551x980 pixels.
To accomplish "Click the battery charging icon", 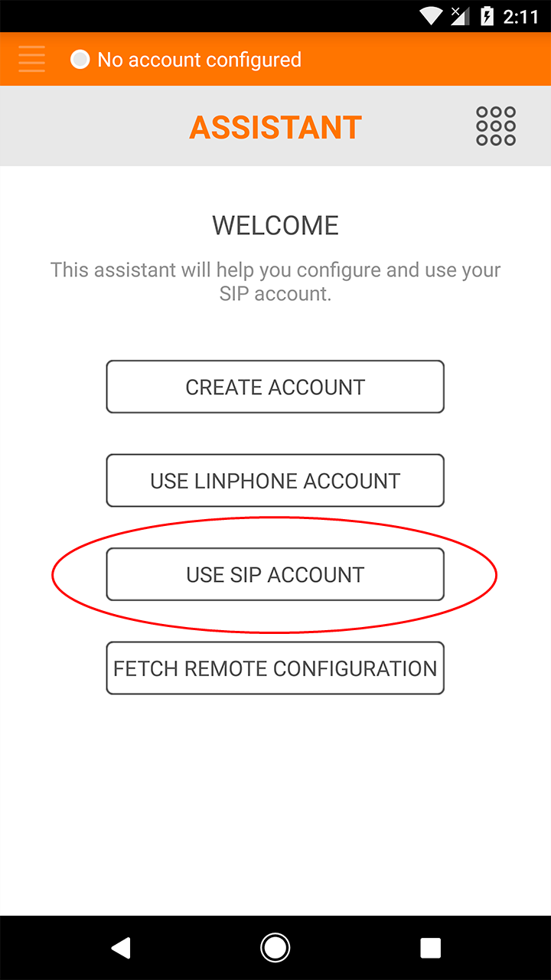I will coord(487,16).
